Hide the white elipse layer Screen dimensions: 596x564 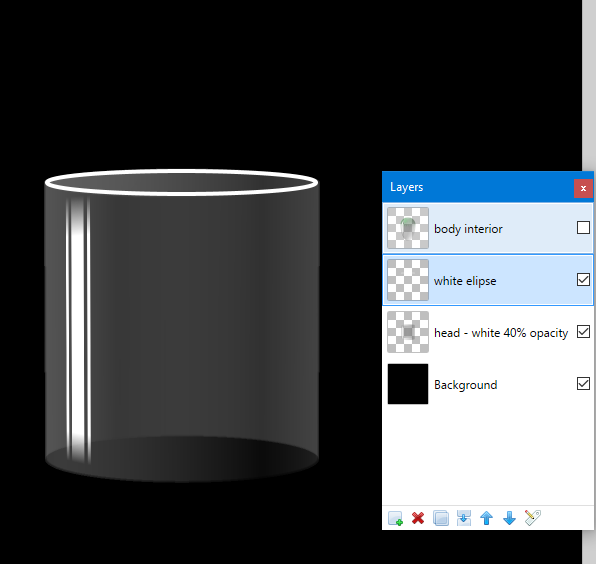pyautogui.click(x=583, y=280)
